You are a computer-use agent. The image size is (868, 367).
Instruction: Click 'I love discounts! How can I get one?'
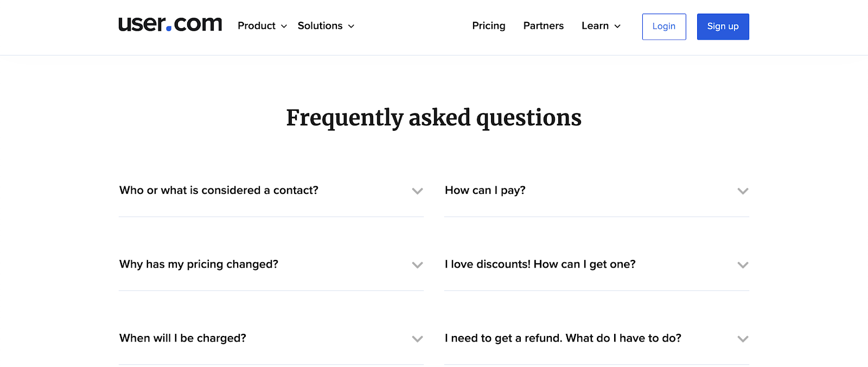click(540, 264)
